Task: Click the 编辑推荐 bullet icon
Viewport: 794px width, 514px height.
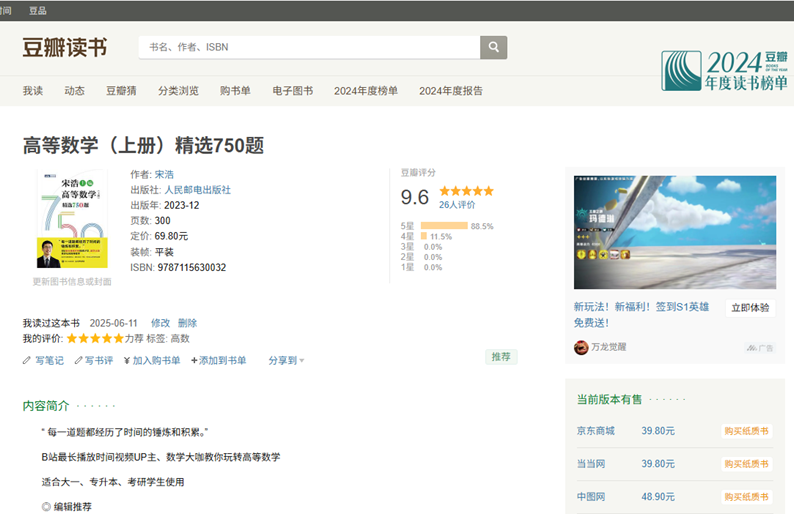Action: click(46, 506)
